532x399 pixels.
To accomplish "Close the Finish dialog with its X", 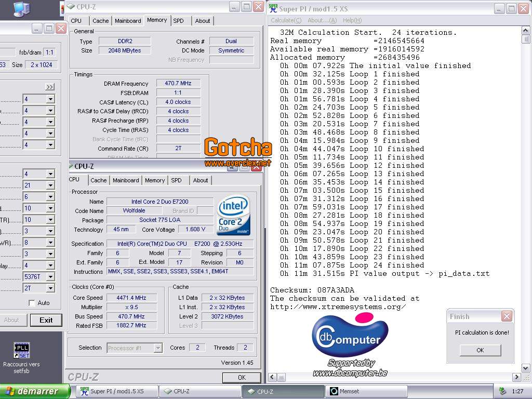I will pos(507,316).
